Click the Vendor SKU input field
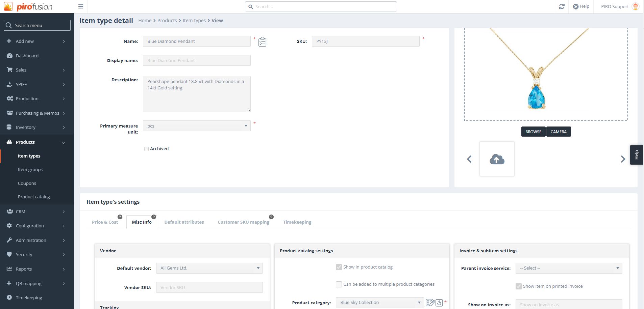Image resolution: width=644 pixels, height=309 pixels. [209, 287]
